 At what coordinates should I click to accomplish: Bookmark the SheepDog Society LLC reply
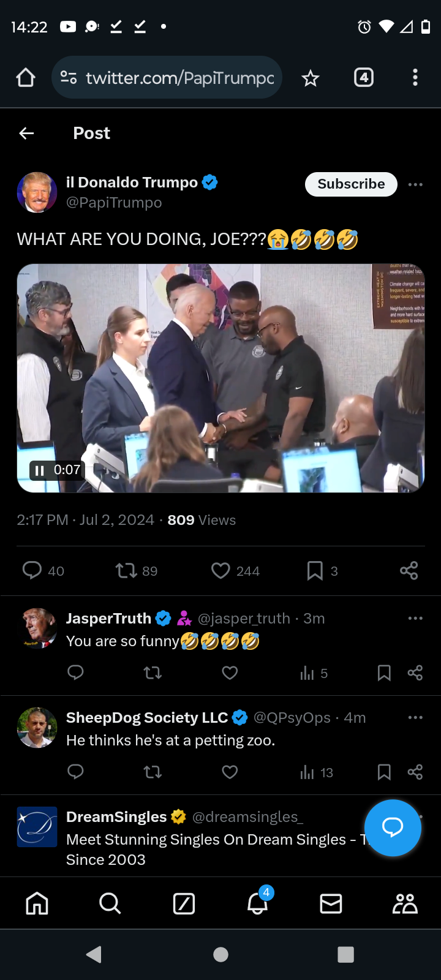pos(384,772)
